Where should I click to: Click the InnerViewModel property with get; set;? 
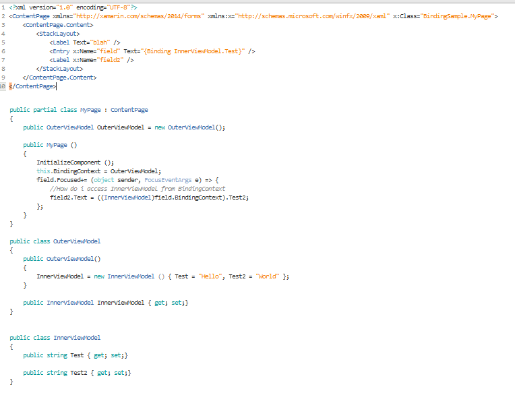106,303
